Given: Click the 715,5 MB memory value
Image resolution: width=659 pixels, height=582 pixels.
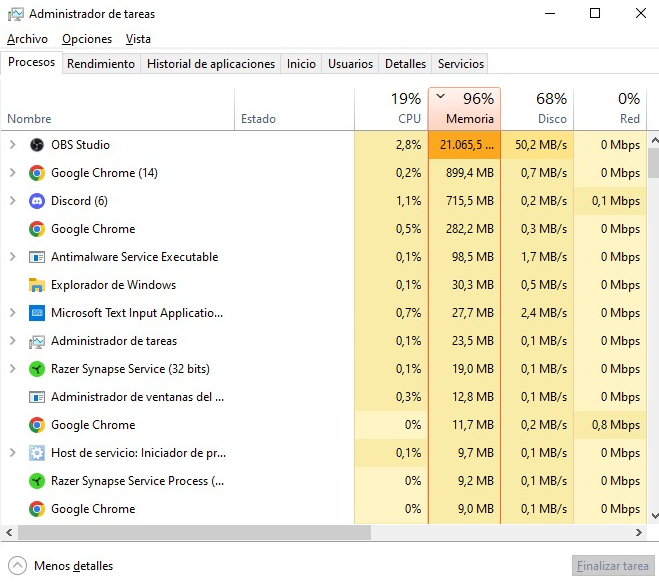Looking at the screenshot, I should (x=470, y=201).
